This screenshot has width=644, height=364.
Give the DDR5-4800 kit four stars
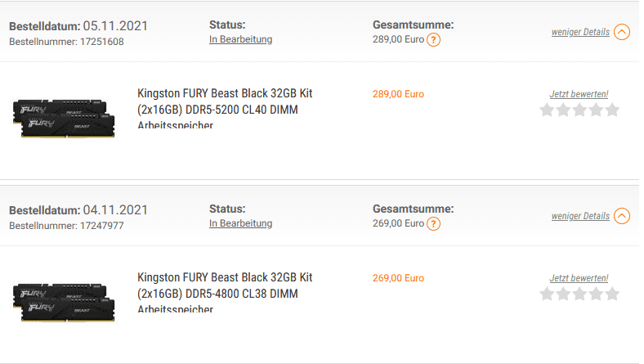point(596,294)
